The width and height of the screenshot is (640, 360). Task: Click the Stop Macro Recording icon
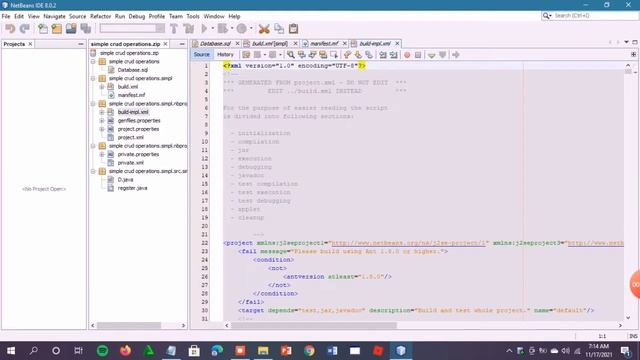418,55
